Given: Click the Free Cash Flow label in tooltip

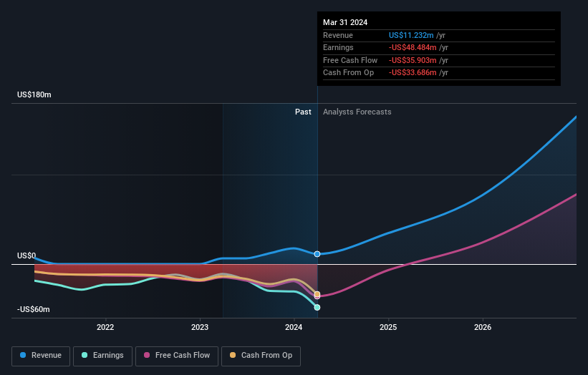Looking at the screenshot, I should pyautogui.click(x=350, y=60).
